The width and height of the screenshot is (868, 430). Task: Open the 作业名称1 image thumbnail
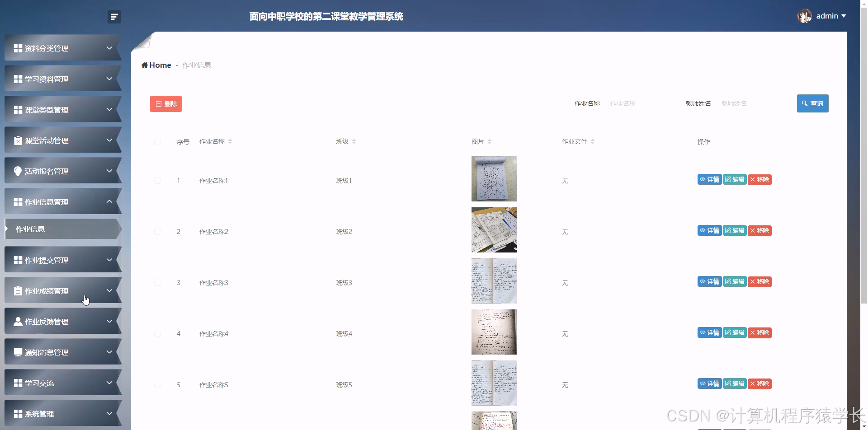point(494,179)
